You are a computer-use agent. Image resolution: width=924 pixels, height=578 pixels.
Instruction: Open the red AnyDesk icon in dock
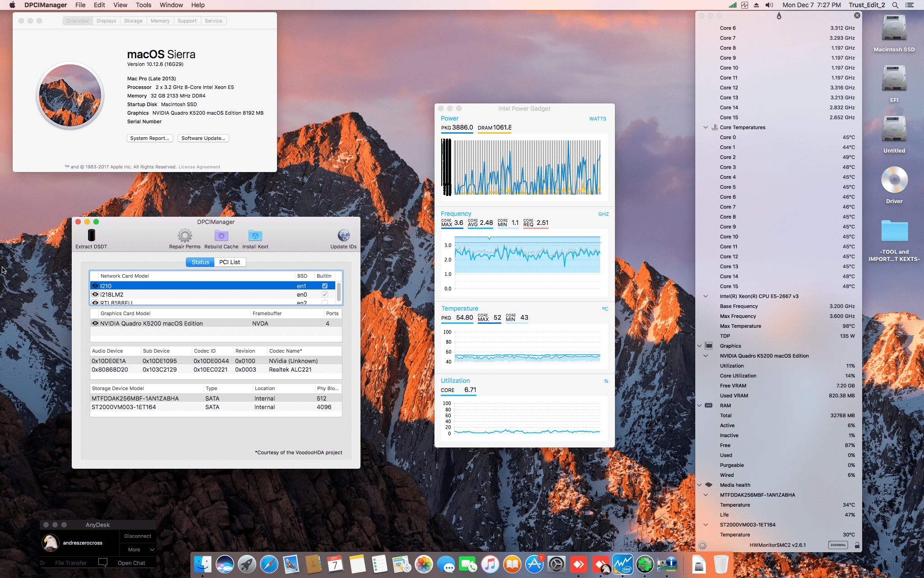click(578, 564)
